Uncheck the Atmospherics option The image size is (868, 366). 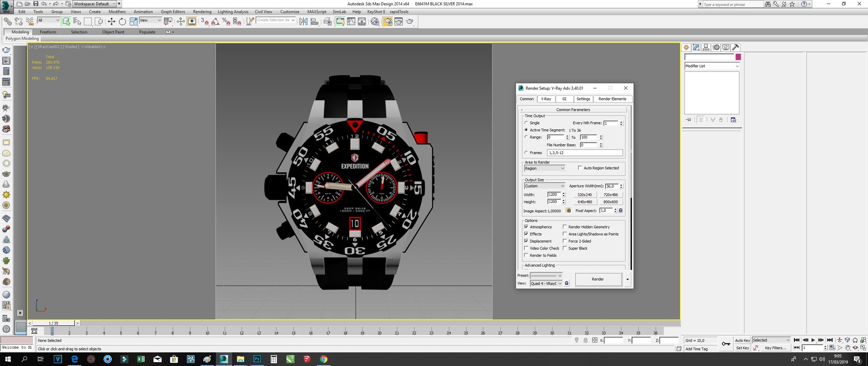pos(526,227)
